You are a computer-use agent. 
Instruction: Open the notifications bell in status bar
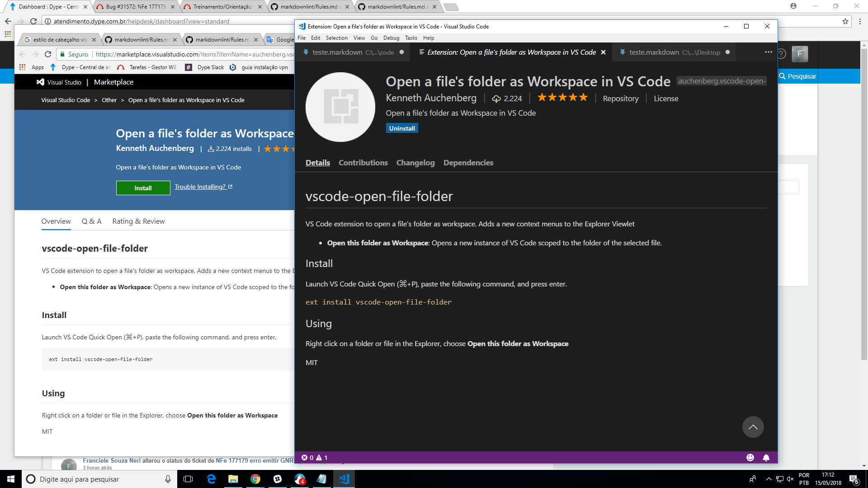tap(766, 458)
